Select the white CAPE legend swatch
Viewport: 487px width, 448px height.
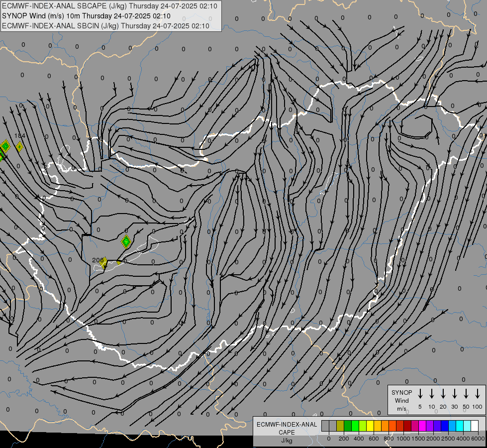[475, 426]
